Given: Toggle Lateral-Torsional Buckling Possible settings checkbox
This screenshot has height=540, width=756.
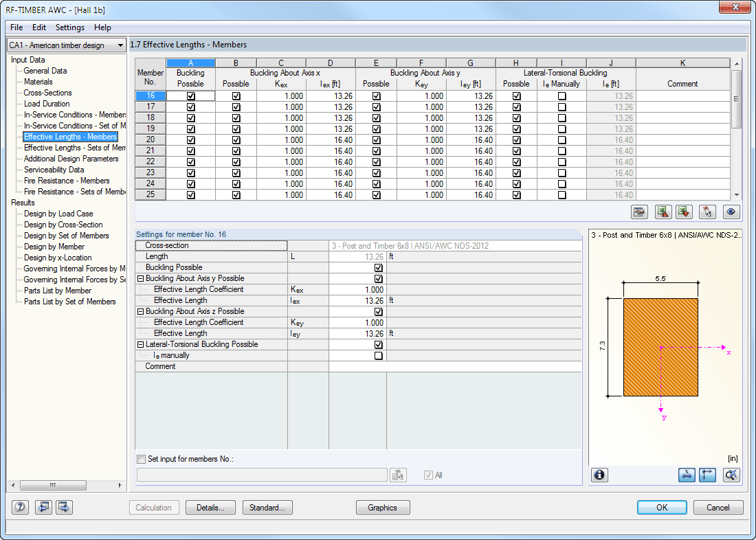Looking at the screenshot, I should click(379, 345).
